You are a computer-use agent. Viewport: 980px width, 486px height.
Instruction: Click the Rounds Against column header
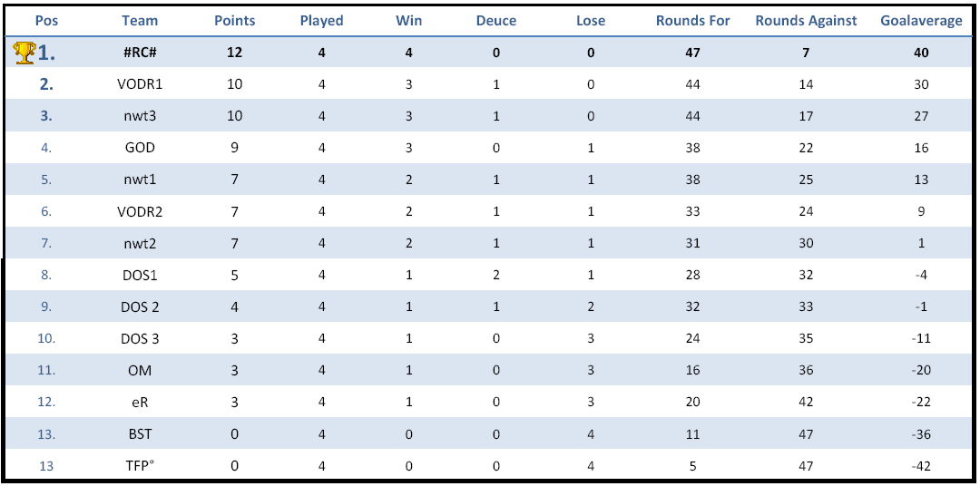tap(807, 21)
